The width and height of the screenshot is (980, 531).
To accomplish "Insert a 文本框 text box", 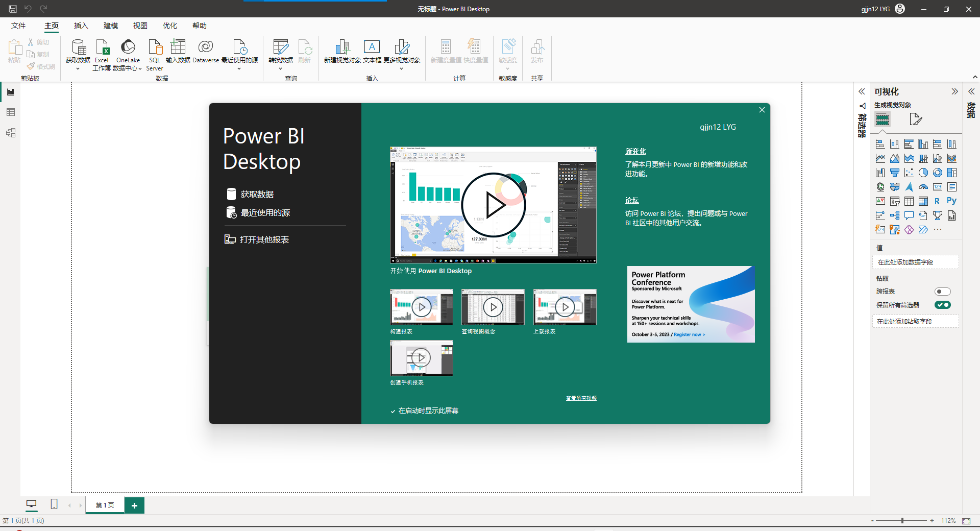I will coord(372,47).
